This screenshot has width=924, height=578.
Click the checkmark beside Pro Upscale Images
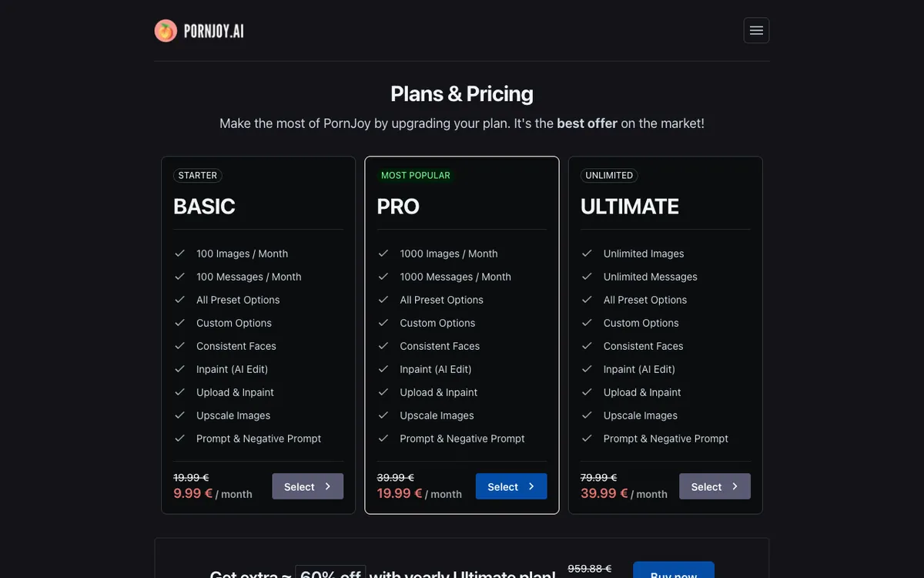click(x=383, y=415)
